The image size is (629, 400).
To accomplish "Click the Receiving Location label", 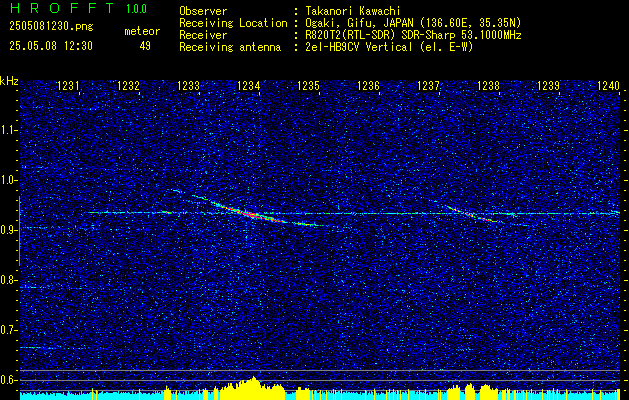I will point(233,23).
